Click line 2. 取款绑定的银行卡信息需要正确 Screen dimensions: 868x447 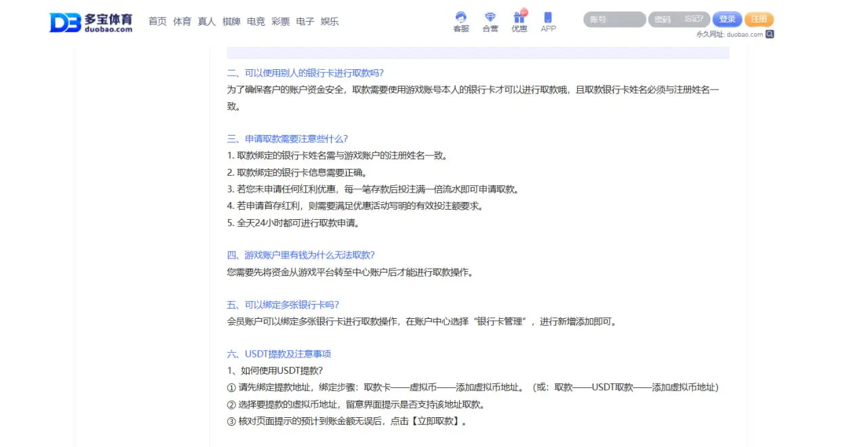coord(298,172)
